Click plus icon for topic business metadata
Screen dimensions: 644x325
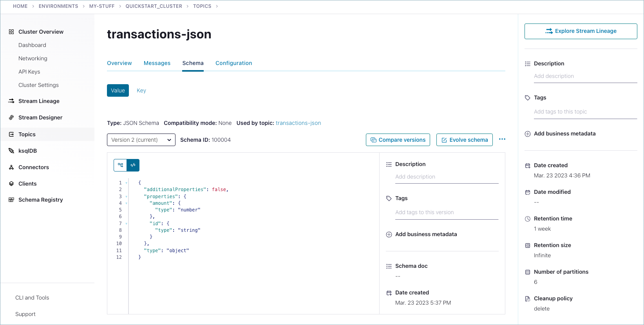tap(528, 134)
